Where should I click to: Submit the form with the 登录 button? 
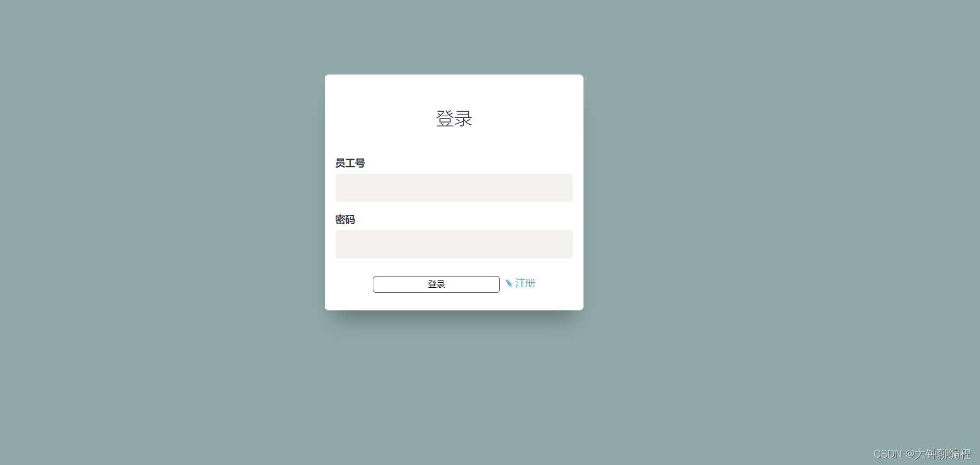436,284
